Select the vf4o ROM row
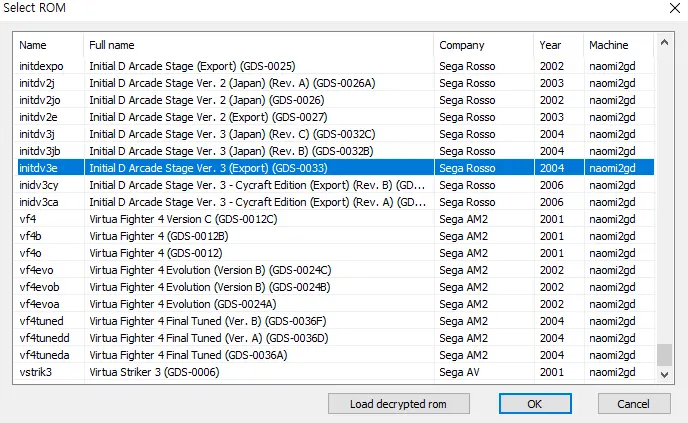This screenshot has width=688, height=423. pyautogui.click(x=335, y=253)
